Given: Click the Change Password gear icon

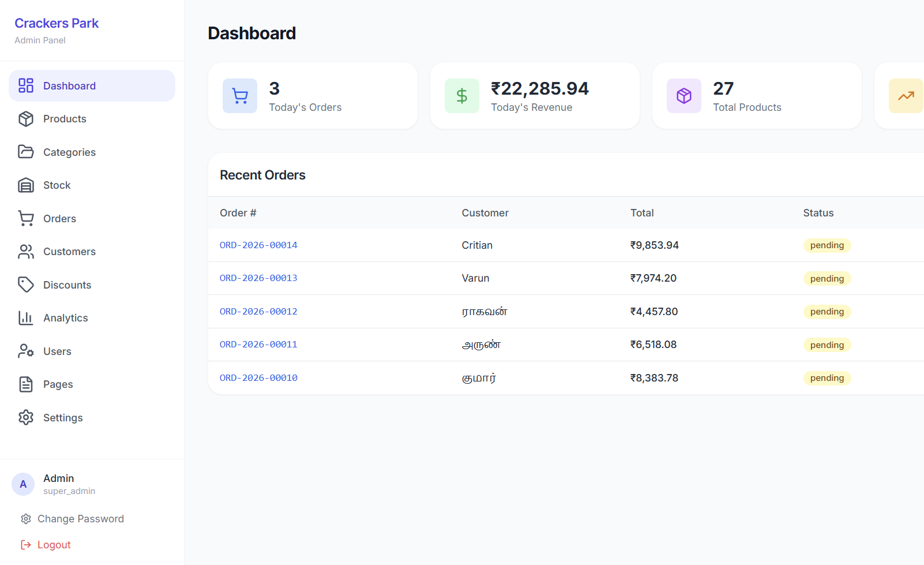Looking at the screenshot, I should click(x=26, y=519).
